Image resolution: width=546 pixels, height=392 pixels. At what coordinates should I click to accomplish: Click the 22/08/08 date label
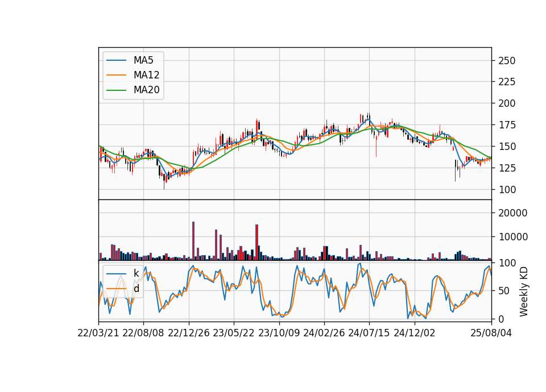[143, 333]
